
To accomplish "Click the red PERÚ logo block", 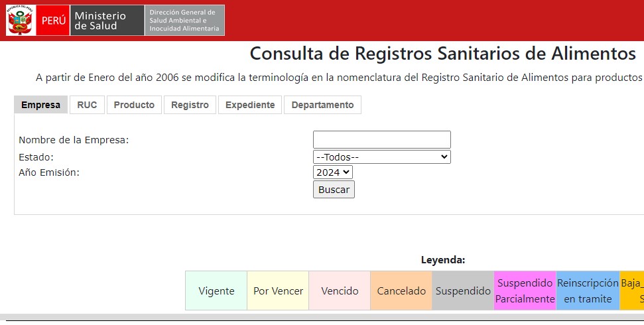I will click(52, 21).
